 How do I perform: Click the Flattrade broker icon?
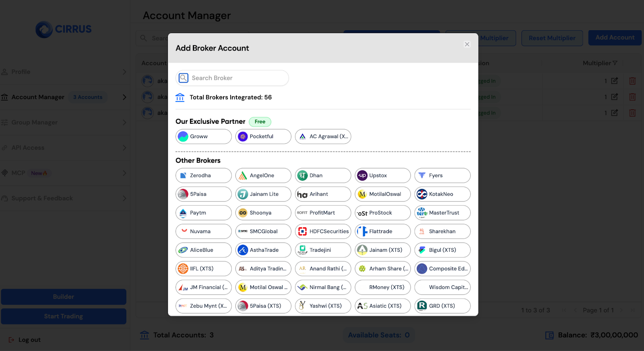(362, 231)
